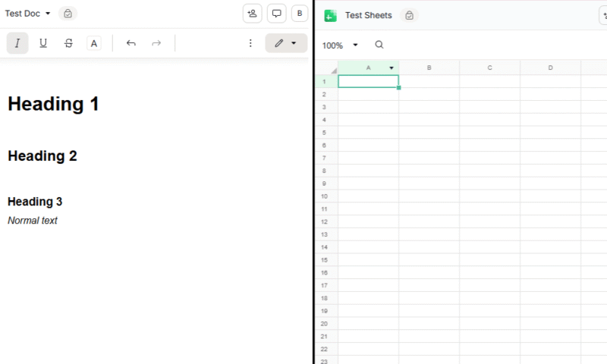Click the redo arrow
This screenshot has height=364, width=607.
(x=156, y=43)
